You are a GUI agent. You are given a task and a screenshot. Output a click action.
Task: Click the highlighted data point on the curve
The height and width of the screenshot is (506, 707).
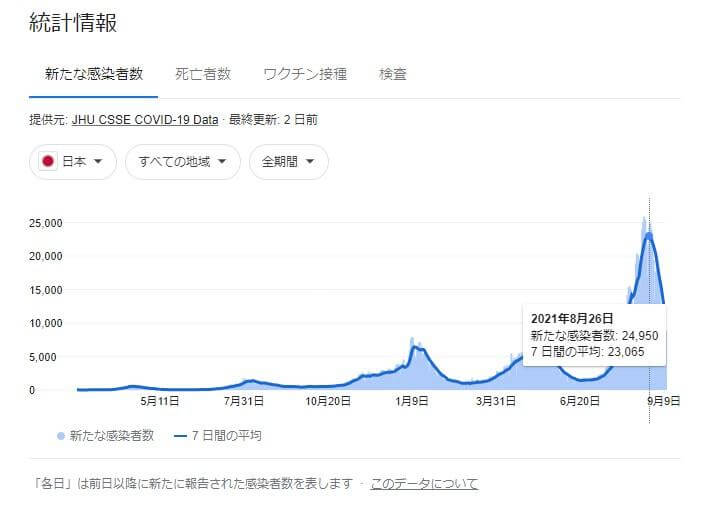649,235
